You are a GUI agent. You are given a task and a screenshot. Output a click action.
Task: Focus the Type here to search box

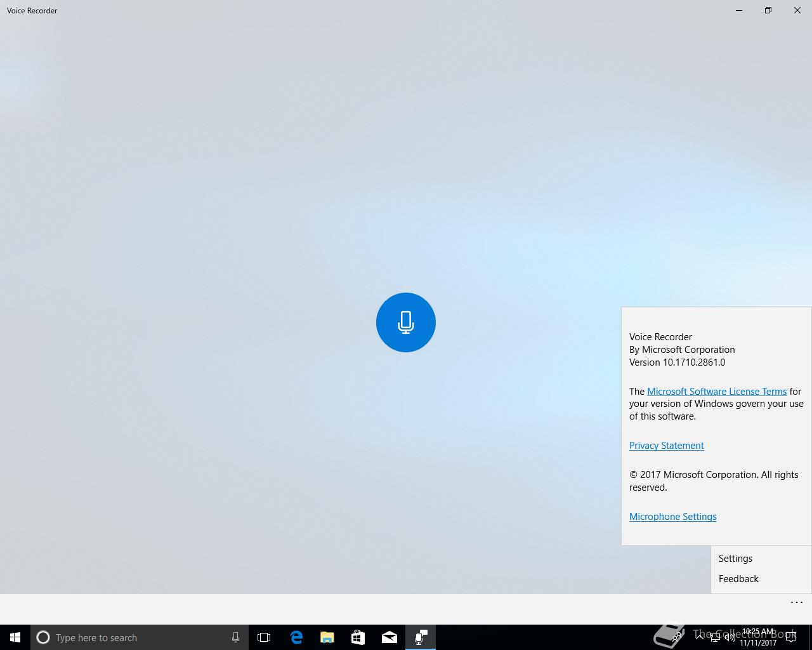tap(138, 637)
